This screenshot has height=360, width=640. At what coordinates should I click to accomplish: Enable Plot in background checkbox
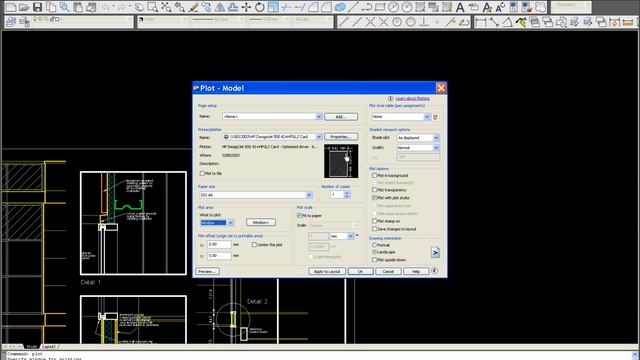click(374, 176)
